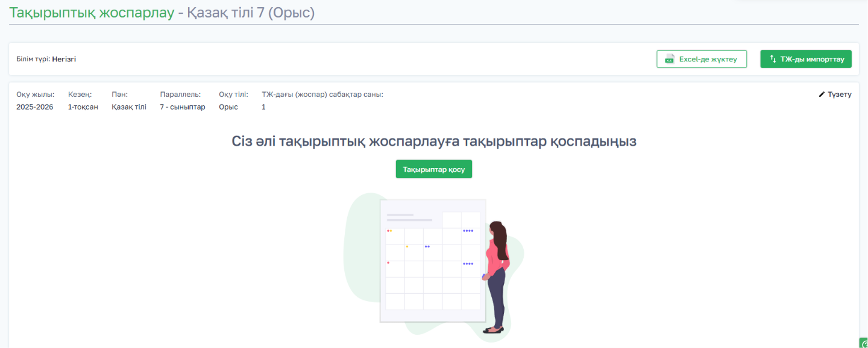Click the ТЖ-дағы (жоспар) сабақтар саны label

tap(322, 95)
